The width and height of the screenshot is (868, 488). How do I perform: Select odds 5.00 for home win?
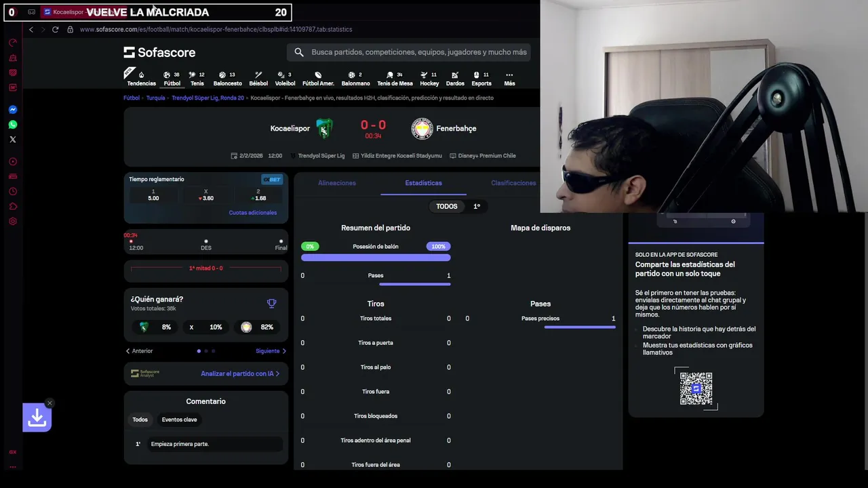[153, 195]
